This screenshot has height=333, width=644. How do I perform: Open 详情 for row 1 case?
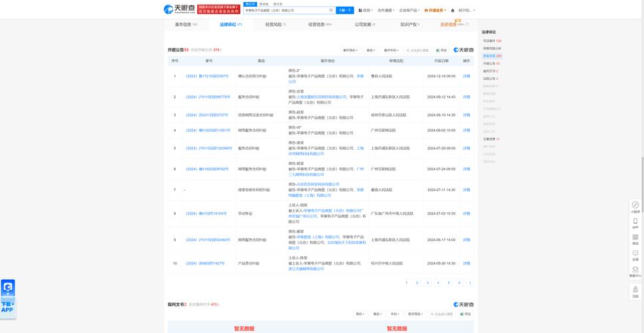point(466,77)
